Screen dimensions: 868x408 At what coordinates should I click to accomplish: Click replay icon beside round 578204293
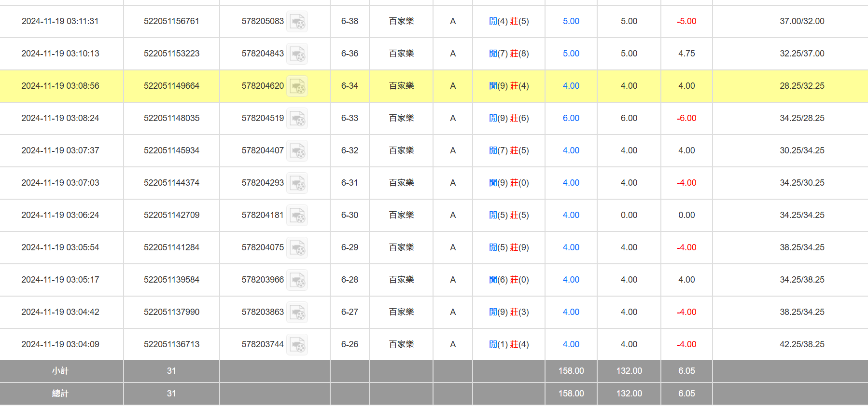tap(297, 183)
